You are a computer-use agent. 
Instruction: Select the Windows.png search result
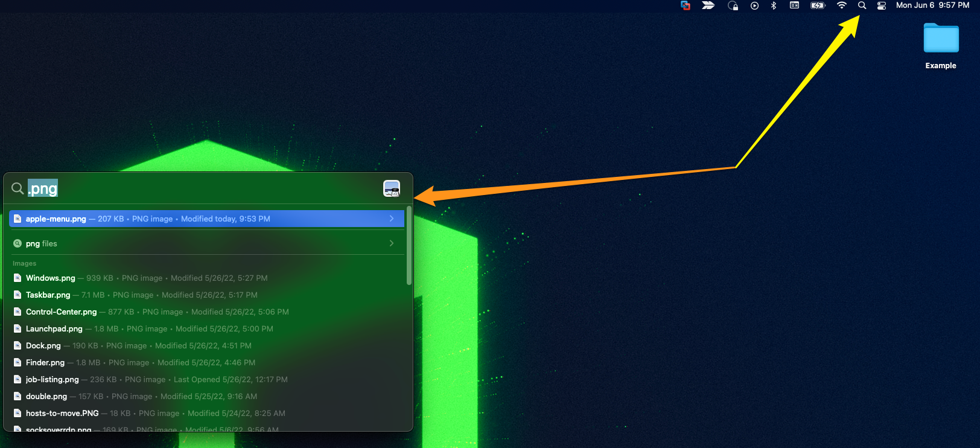coord(51,278)
